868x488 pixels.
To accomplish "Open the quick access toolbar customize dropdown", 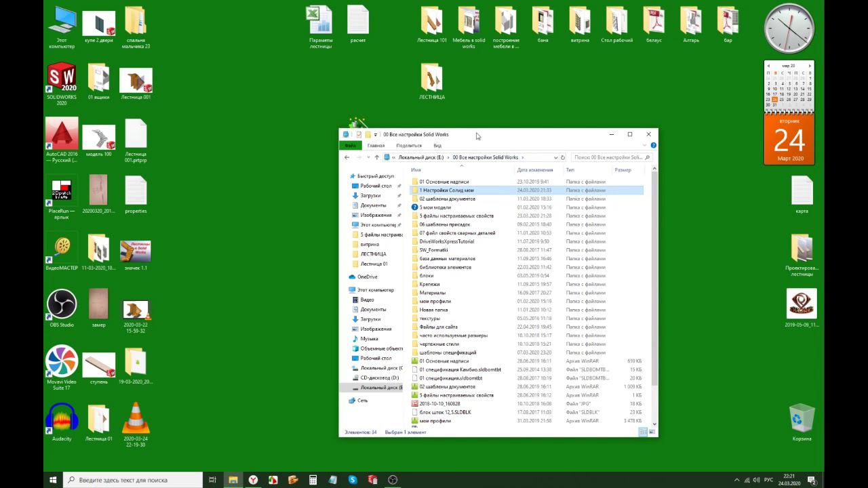I will coord(376,135).
